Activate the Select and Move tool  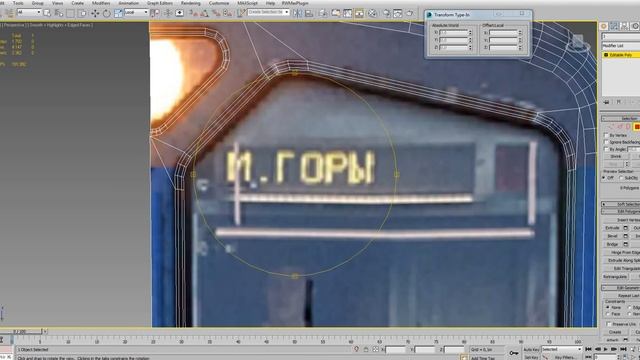pyautogui.click(x=95, y=13)
